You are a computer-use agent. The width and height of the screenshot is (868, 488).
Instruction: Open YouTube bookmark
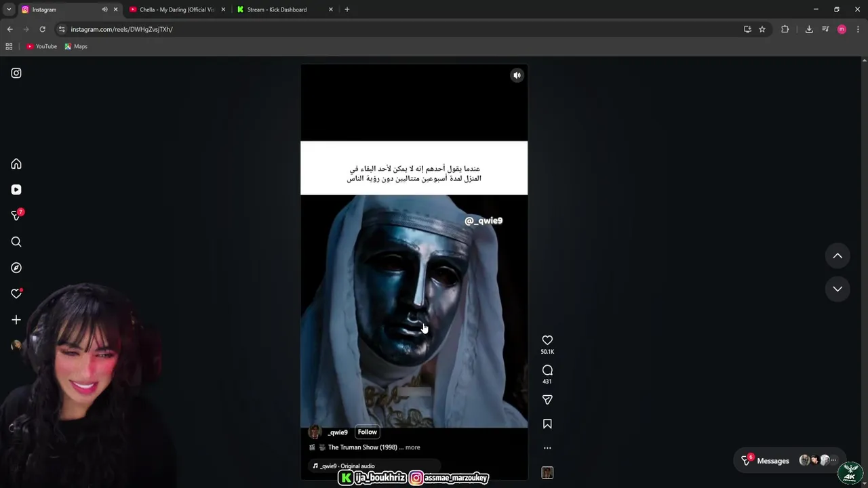click(x=41, y=46)
